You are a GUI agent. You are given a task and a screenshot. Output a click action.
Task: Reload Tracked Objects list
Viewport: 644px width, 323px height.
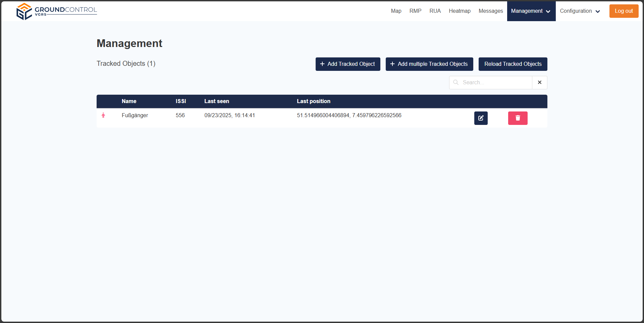click(x=513, y=64)
